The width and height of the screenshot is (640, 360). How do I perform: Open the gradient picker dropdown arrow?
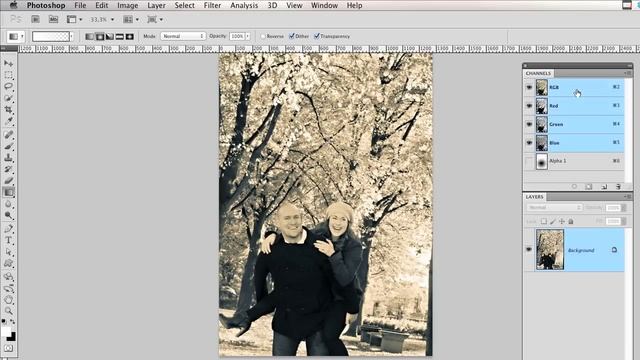point(72,36)
